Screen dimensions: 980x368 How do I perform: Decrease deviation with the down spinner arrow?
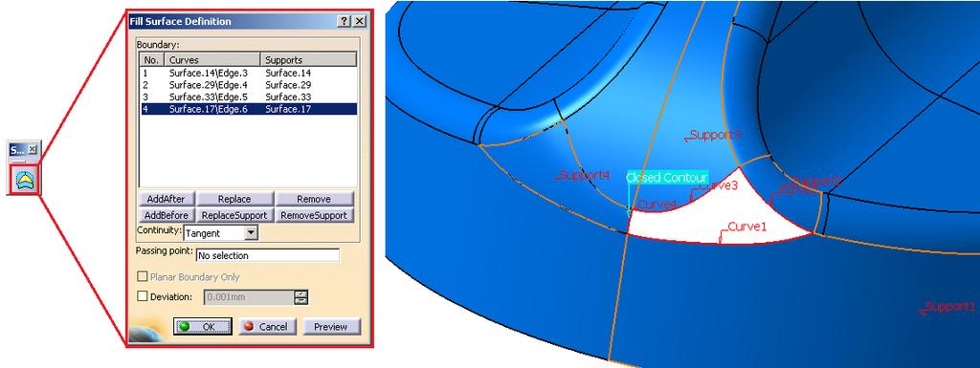[x=301, y=301]
